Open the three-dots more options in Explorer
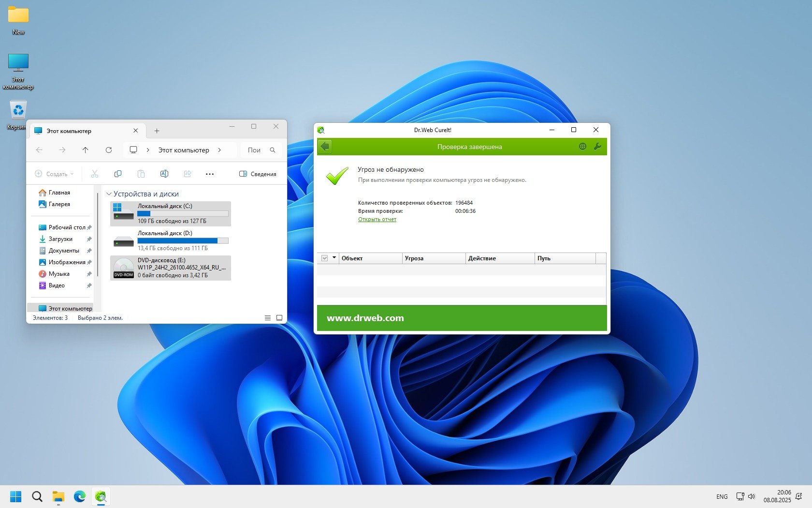The image size is (812, 508). click(210, 174)
